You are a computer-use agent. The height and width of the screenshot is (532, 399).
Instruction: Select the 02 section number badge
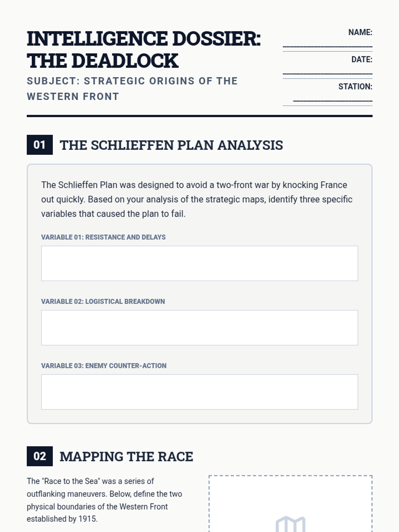click(40, 456)
